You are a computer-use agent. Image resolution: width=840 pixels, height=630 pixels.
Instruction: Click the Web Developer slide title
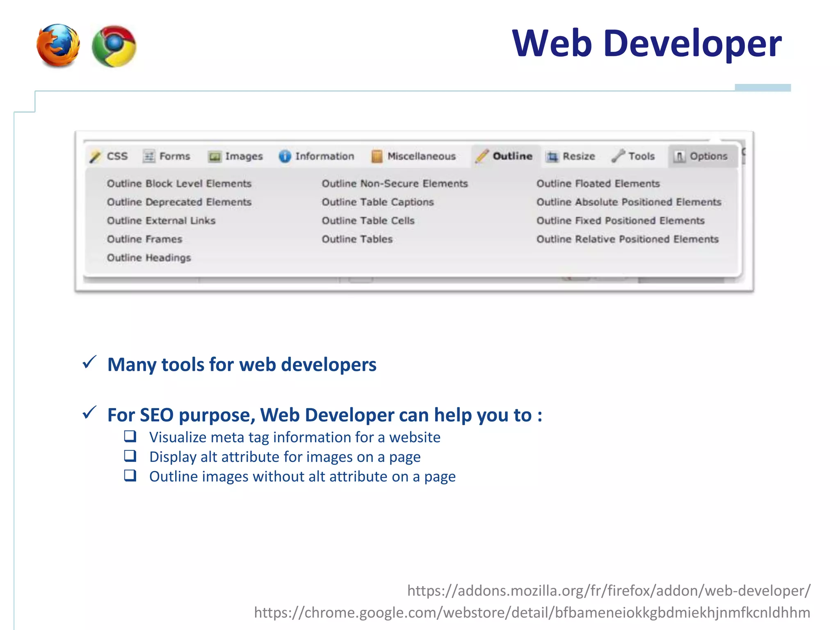(x=647, y=44)
